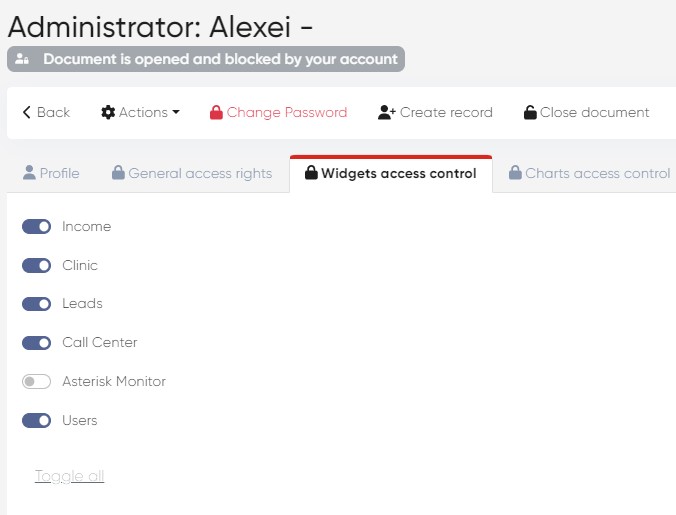
Task: Click the Charts access control lock icon
Action: pyautogui.click(x=516, y=173)
